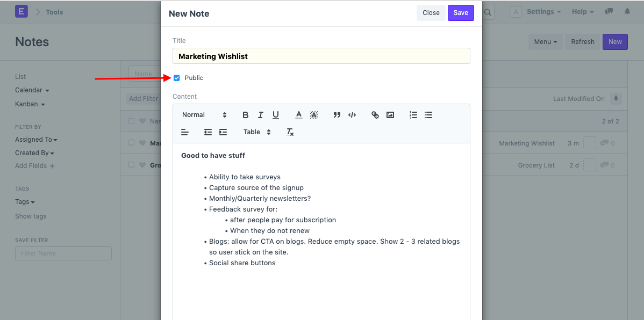
Task: Open the Table insert dropdown
Action: click(x=258, y=132)
